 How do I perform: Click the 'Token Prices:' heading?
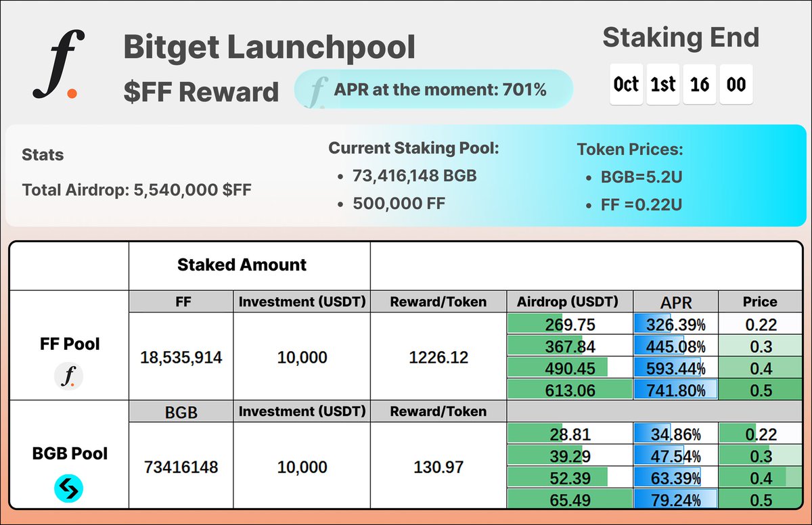tap(630, 150)
